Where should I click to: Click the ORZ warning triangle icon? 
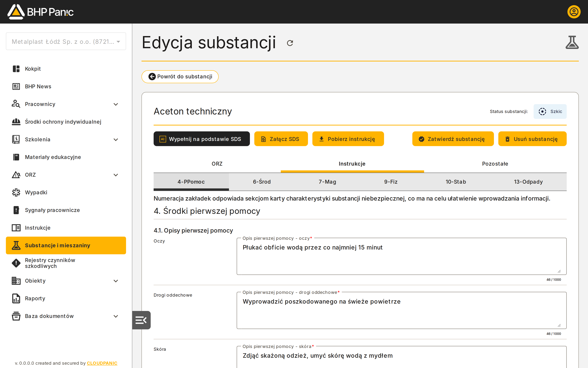[x=16, y=175]
